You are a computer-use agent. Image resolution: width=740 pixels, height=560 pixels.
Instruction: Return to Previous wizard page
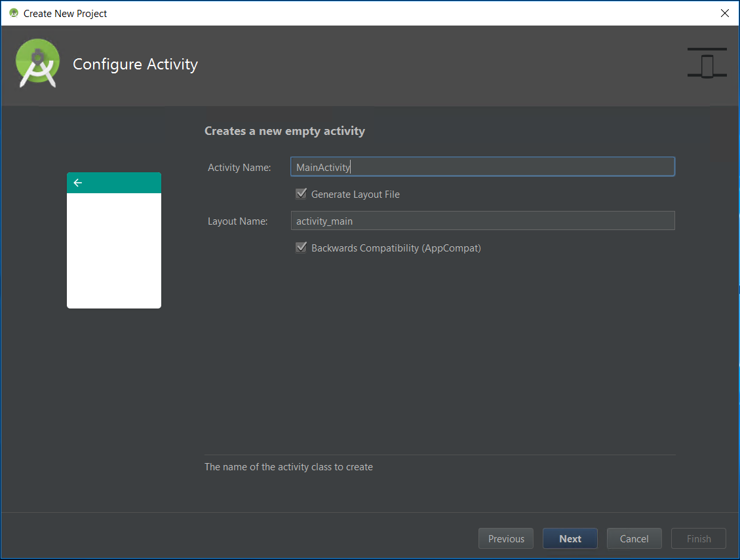pos(506,538)
